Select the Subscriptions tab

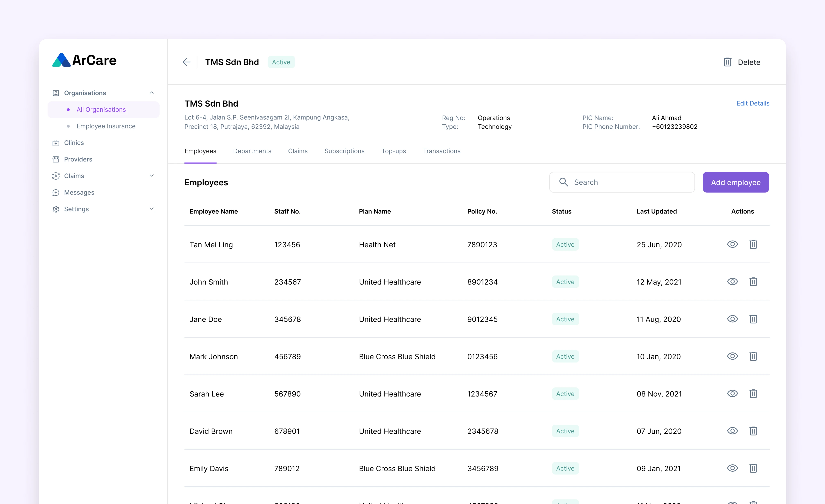pyautogui.click(x=344, y=151)
